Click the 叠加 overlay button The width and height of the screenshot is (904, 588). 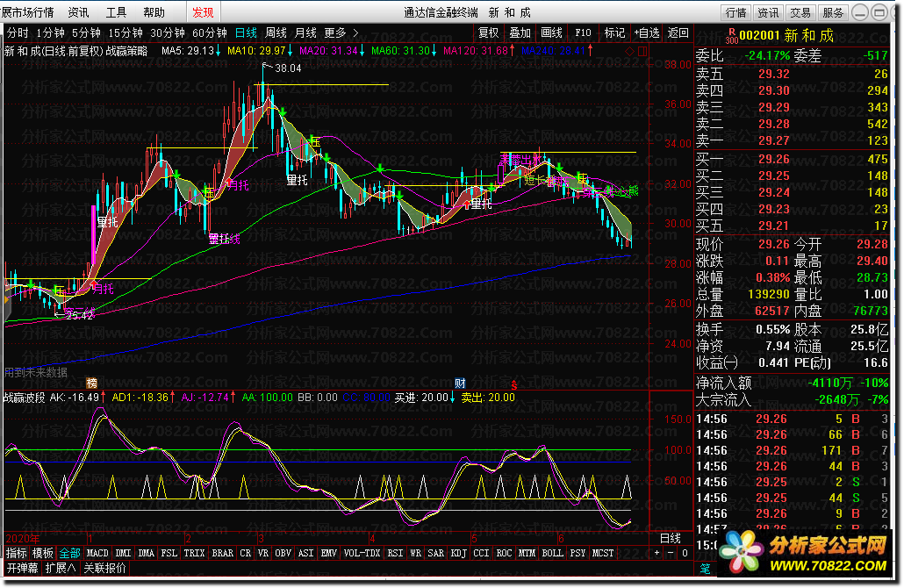tap(520, 32)
